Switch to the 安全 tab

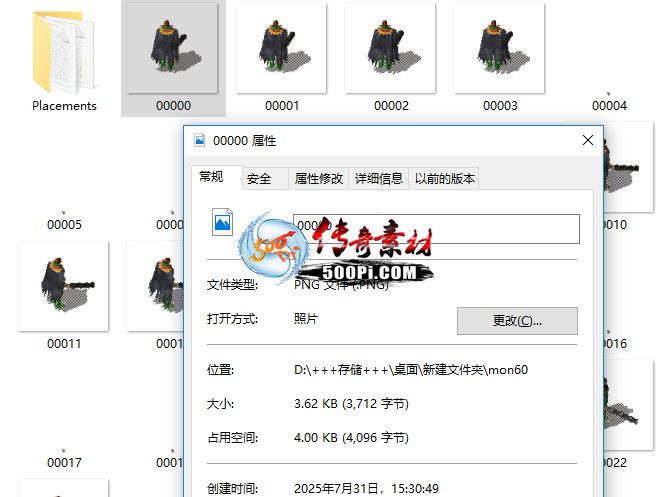(265, 179)
